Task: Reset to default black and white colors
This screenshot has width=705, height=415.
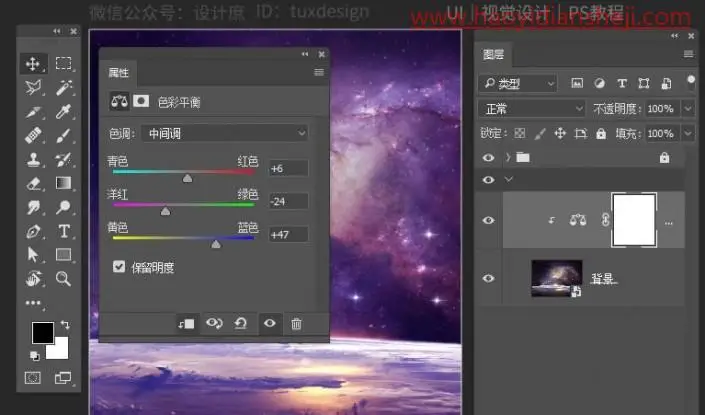Action: point(35,356)
